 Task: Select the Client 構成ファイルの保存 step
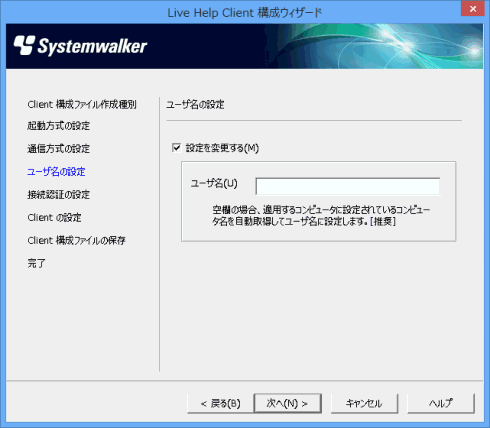pos(77,240)
